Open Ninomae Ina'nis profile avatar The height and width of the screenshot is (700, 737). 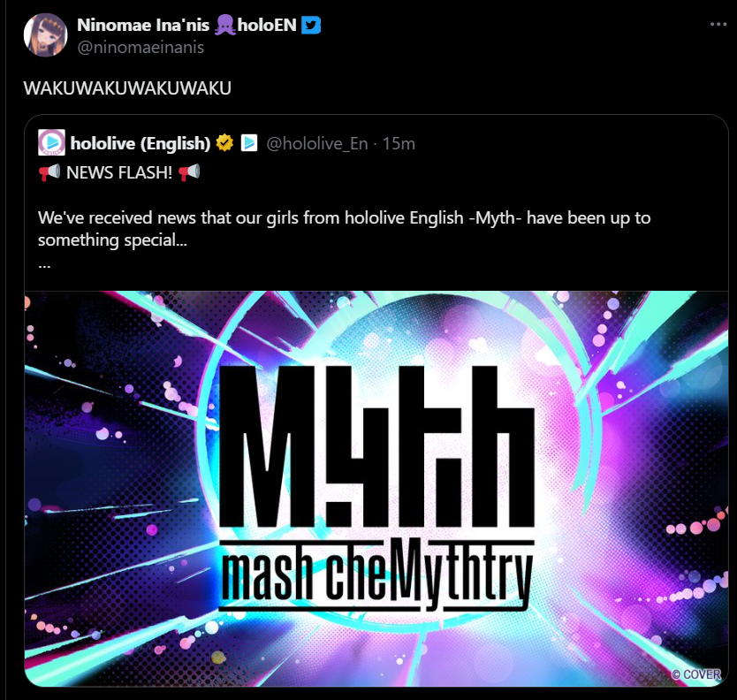click(46, 35)
